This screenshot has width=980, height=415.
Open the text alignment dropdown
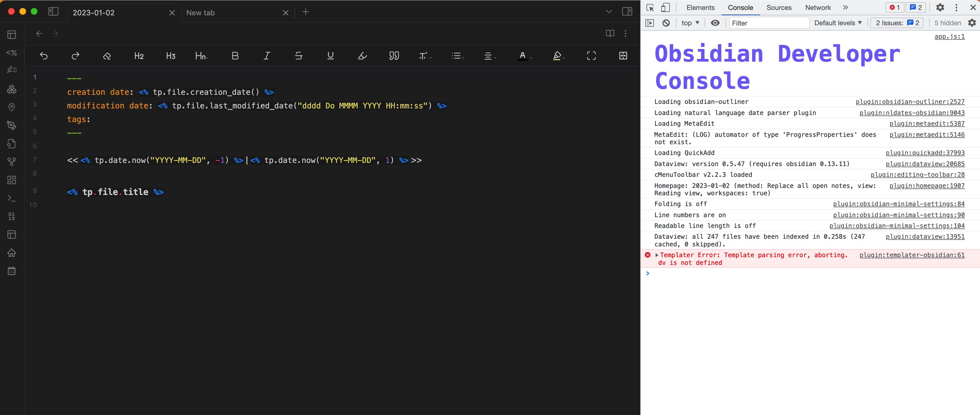point(490,56)
